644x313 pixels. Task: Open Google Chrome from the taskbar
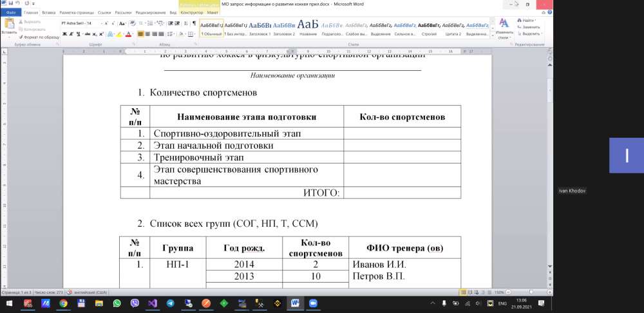[63, 303]
